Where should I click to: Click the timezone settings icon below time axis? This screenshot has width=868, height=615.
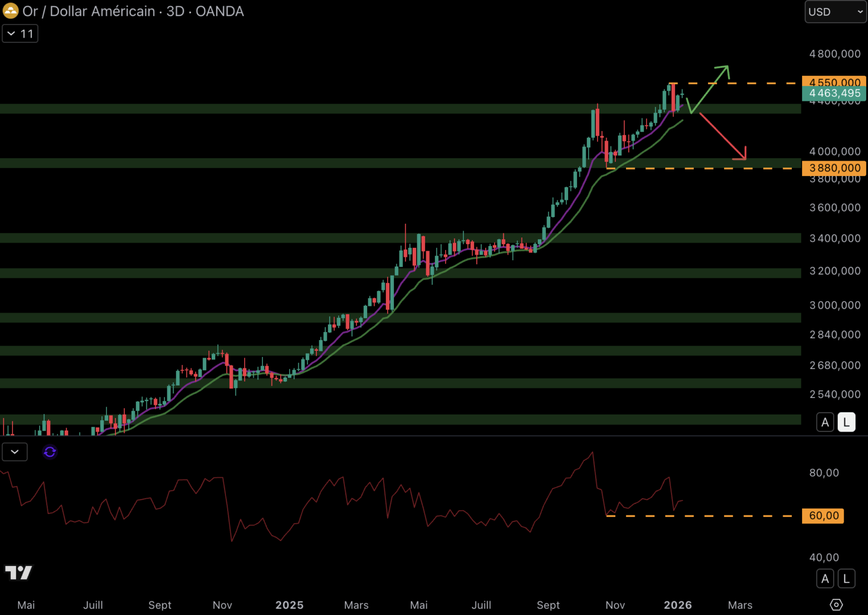click(836, 605)
